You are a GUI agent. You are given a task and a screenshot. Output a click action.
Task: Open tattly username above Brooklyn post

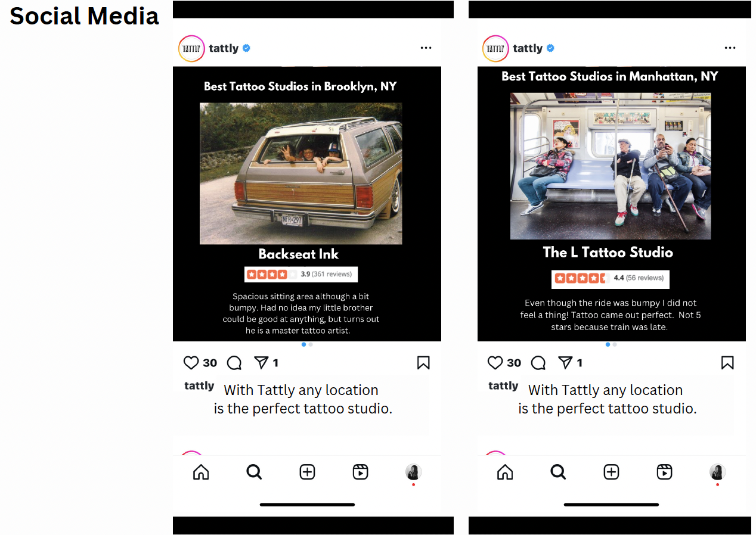click(224, 48)
